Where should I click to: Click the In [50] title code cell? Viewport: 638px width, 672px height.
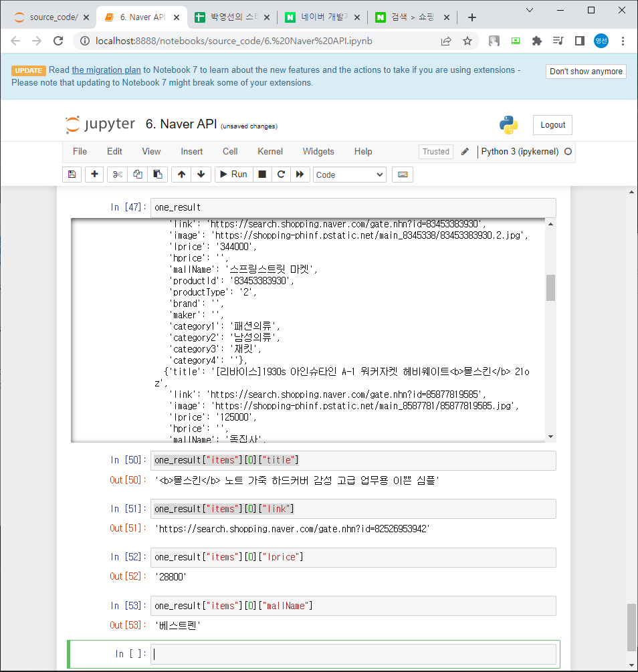(353, 460)
